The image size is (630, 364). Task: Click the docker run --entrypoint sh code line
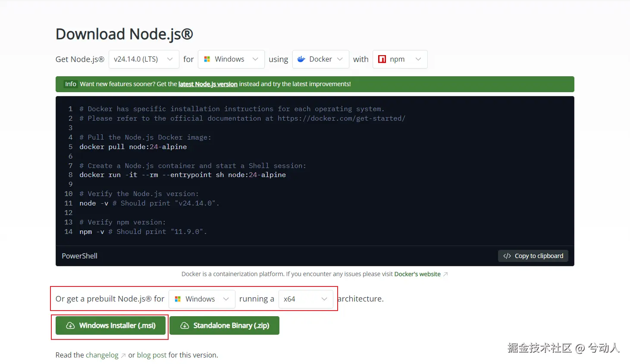[x=182, y=175]
